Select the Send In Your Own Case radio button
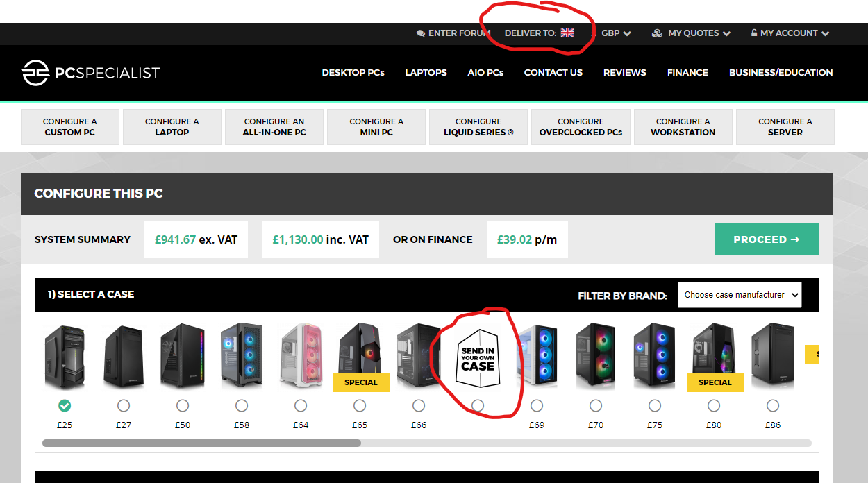868x483 pixels. click(x=478, y=405)
